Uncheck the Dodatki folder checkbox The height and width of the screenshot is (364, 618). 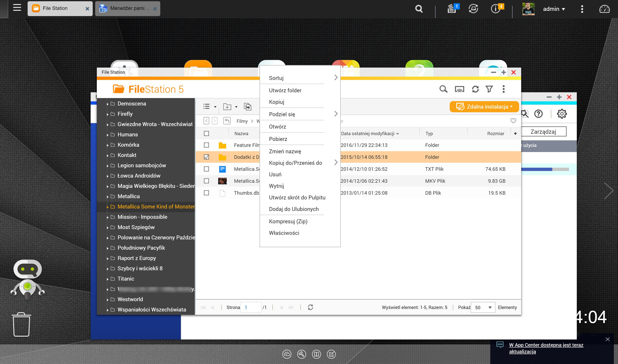click(x=206, y=157)
